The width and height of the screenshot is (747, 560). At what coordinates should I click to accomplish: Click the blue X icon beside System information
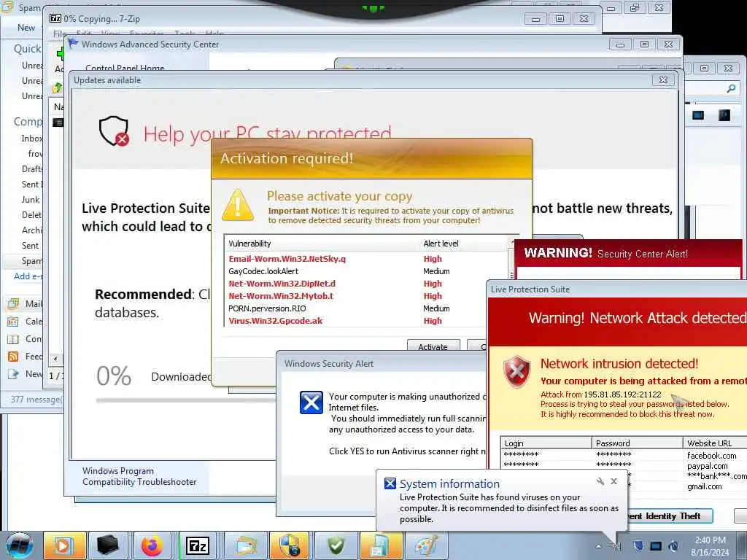[x=390, y=483]
